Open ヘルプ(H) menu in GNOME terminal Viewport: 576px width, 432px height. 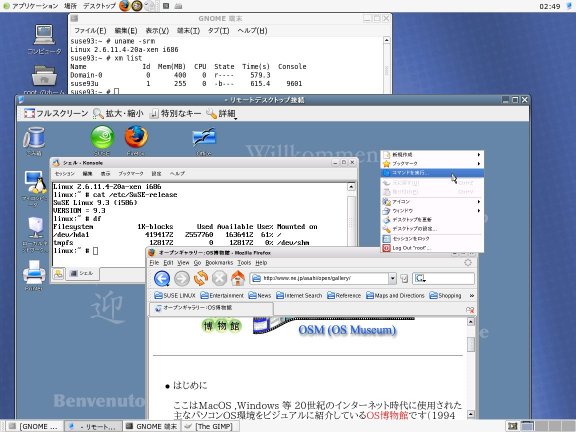pyautogui.click(x=252, y=30)
